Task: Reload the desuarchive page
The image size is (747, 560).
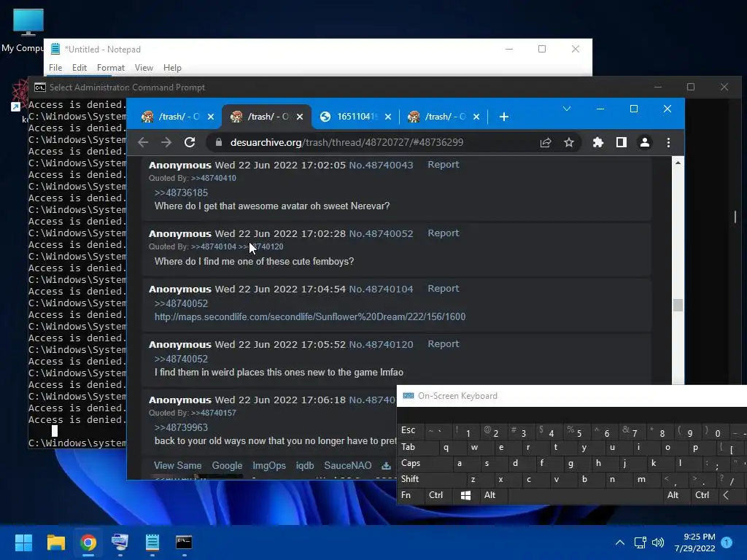Action: coord(190,142)
